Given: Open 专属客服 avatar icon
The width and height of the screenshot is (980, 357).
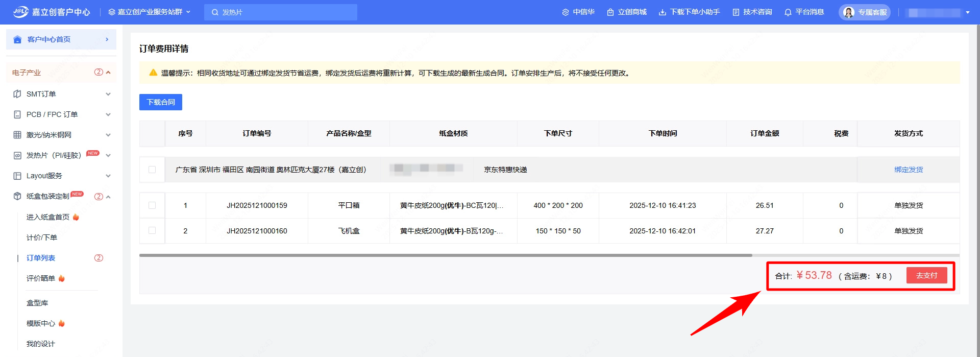Looking at the screenshot, I should tap(848, 12).
